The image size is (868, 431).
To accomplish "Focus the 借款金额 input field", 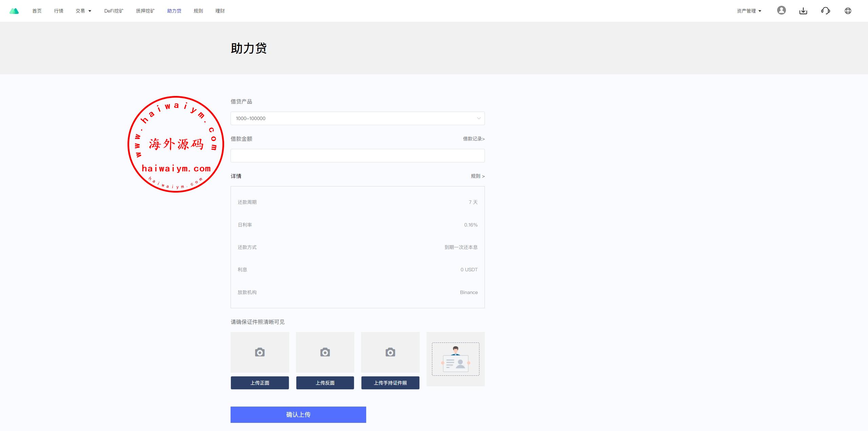I will (x=357, y=156).
